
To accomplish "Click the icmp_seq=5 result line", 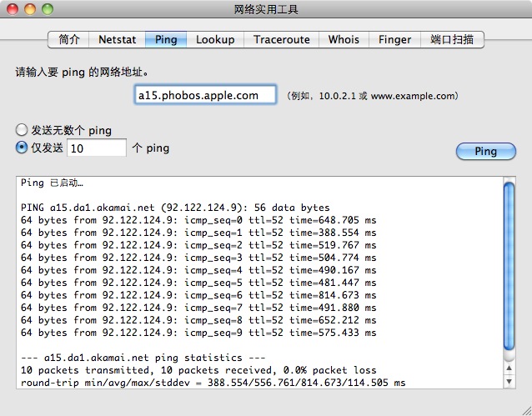I will 198,283.
